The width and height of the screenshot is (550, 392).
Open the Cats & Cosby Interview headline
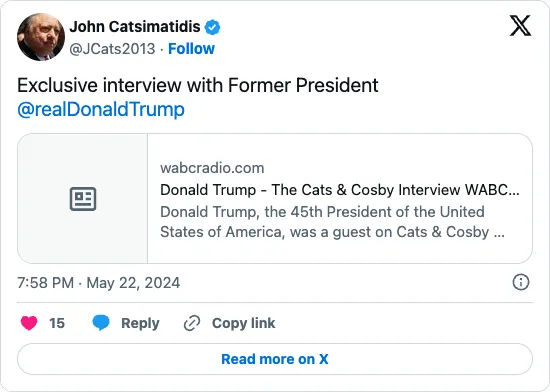click(340, 190)
